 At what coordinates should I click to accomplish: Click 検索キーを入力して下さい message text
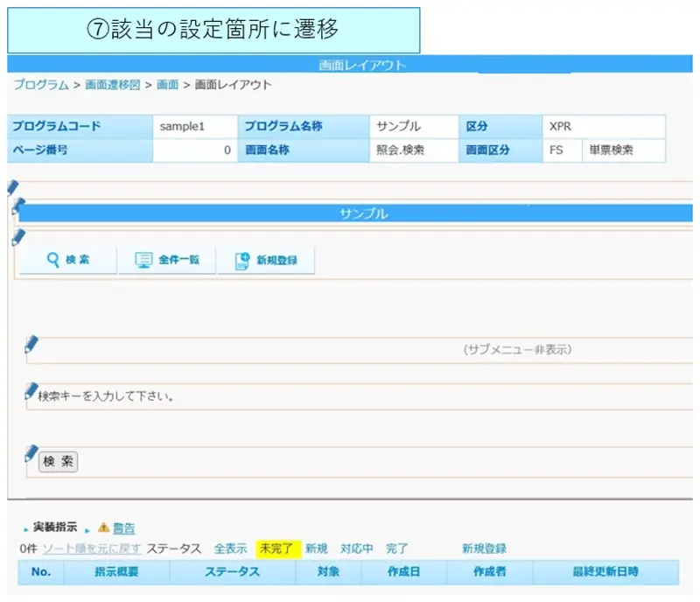pyautogui.click(x=106, y=396)
